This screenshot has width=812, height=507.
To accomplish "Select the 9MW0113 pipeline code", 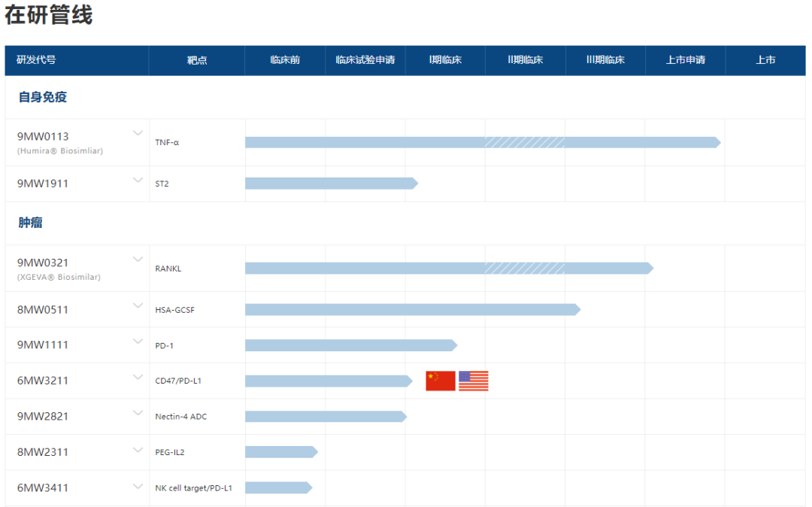I will pyautogui.click(x=43, y=137).
